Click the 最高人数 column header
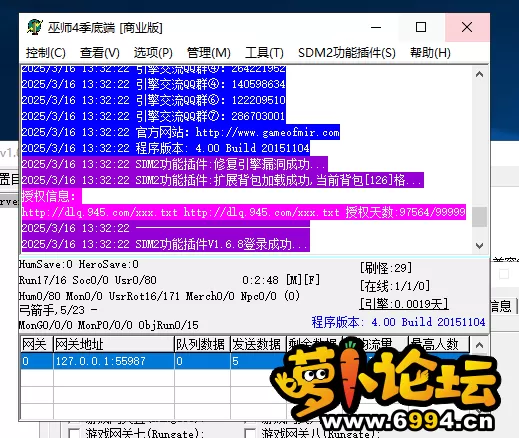This screenshot has height=438, width=519. [x=439, y=344]
